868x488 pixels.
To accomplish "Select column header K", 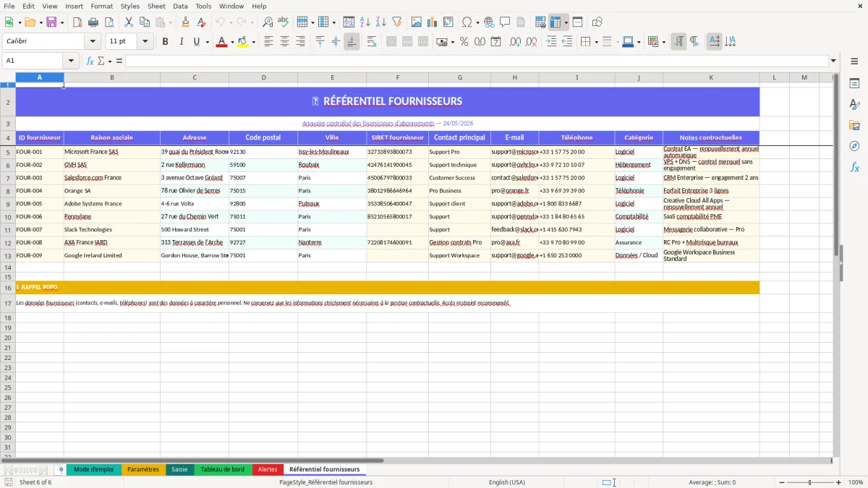I will 711,77.
